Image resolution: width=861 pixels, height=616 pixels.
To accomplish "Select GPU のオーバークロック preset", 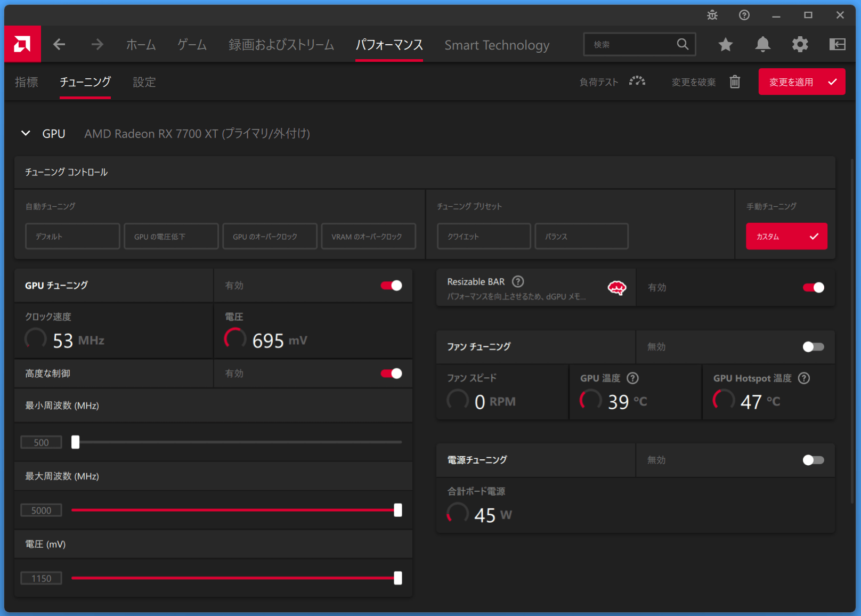I will coord(270,236).
